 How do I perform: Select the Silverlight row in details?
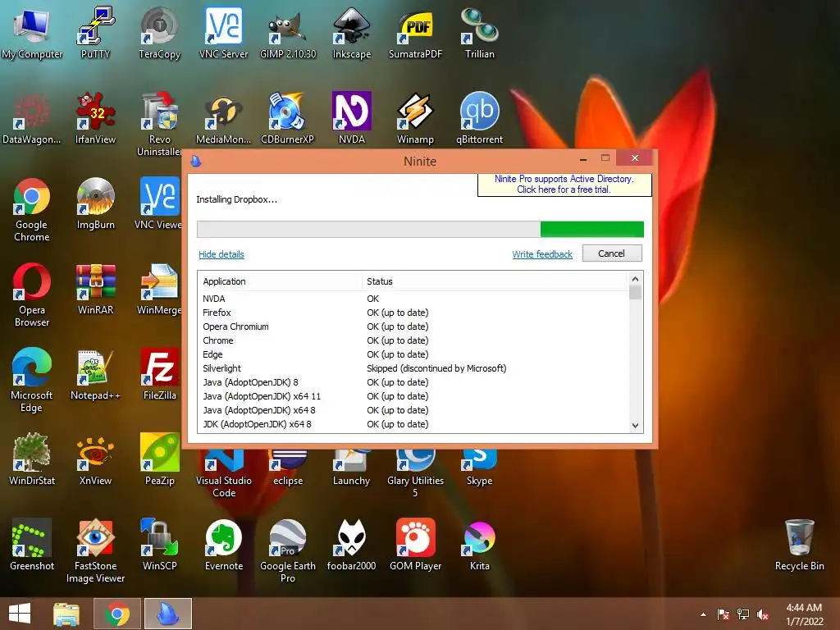pyautogui.click(x=413, y=368)
